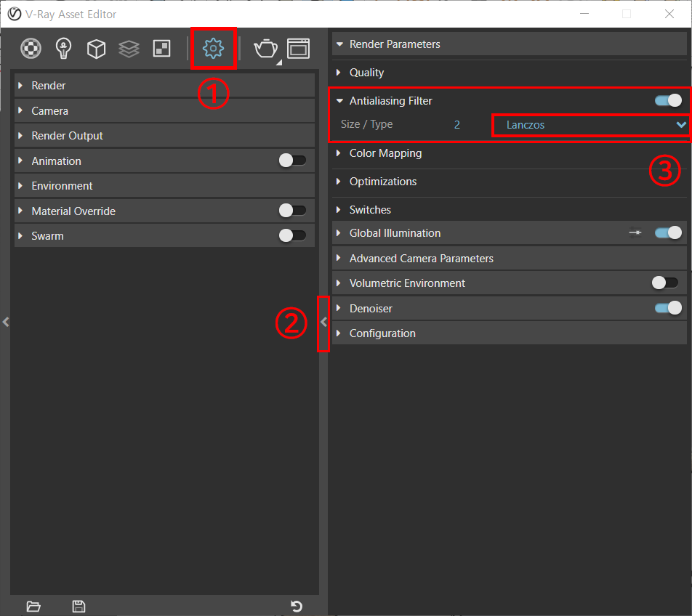Screen dimensions: 692x616
Task: Disable the Global Illumination switch
Action: point(668,232)
